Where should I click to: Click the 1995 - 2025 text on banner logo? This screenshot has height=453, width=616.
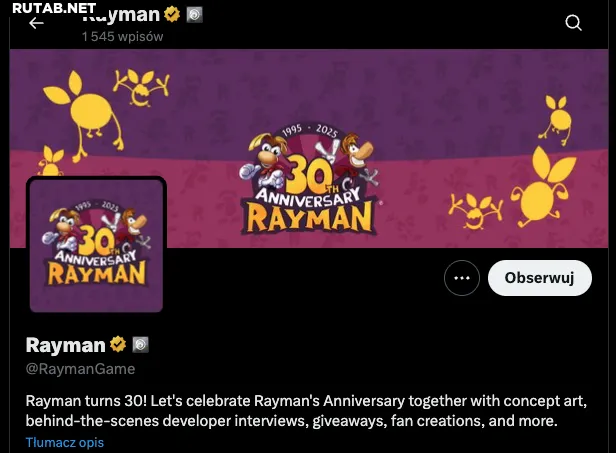click(310, 130)
